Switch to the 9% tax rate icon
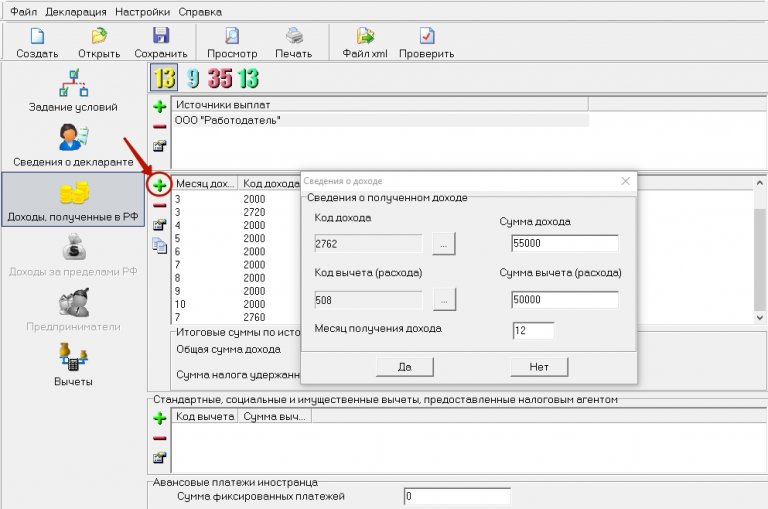The height and width of the screenshot is (509, 768). pyautogui.click(x=193, y=78)
